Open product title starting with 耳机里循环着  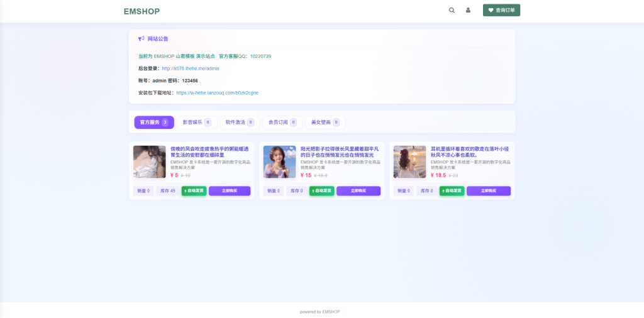[470, 152]
